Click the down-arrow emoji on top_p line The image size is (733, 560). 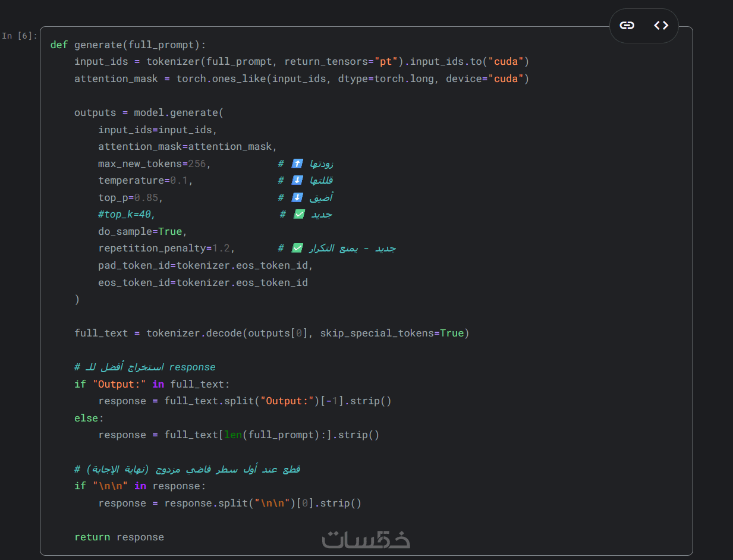click(297, 197)
